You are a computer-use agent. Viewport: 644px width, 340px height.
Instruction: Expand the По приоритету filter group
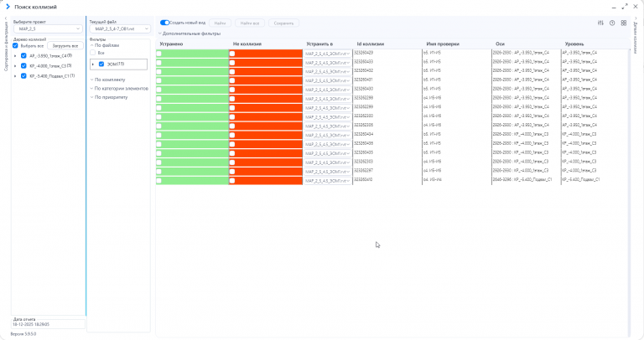tap(109, 97)
